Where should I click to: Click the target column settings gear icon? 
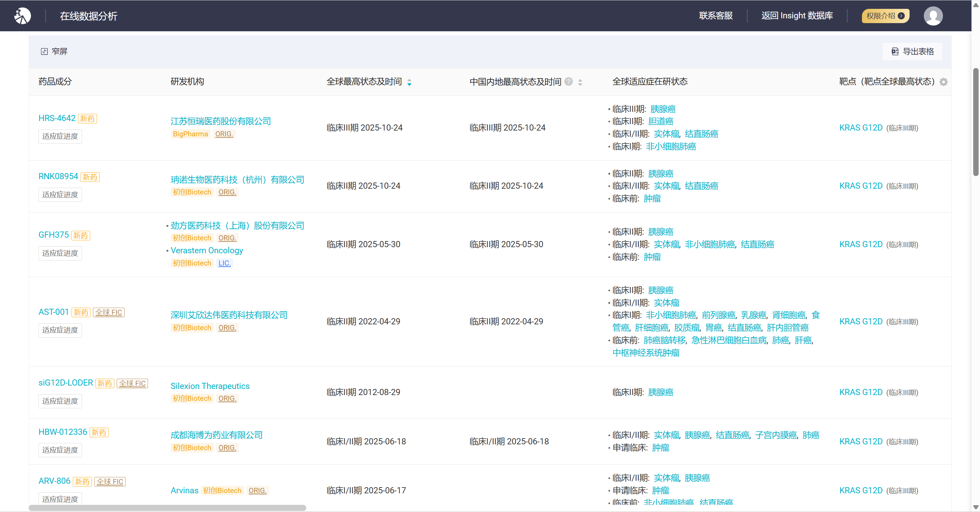pos(943,82)
